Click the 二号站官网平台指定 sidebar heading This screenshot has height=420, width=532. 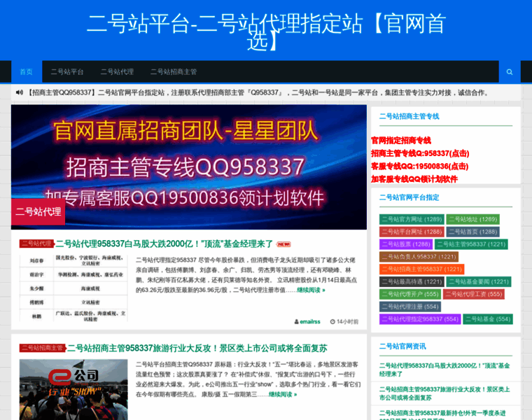[409, 197]
